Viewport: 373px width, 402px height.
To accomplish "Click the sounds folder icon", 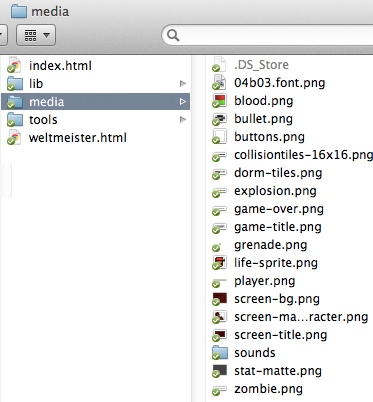I will [220, 353].
